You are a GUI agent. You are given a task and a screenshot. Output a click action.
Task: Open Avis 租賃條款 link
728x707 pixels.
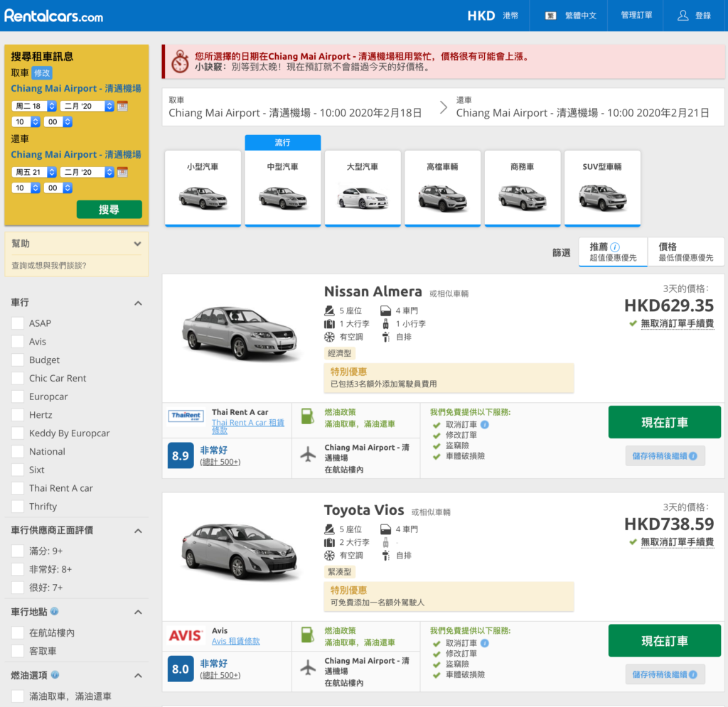click(236, 641)
